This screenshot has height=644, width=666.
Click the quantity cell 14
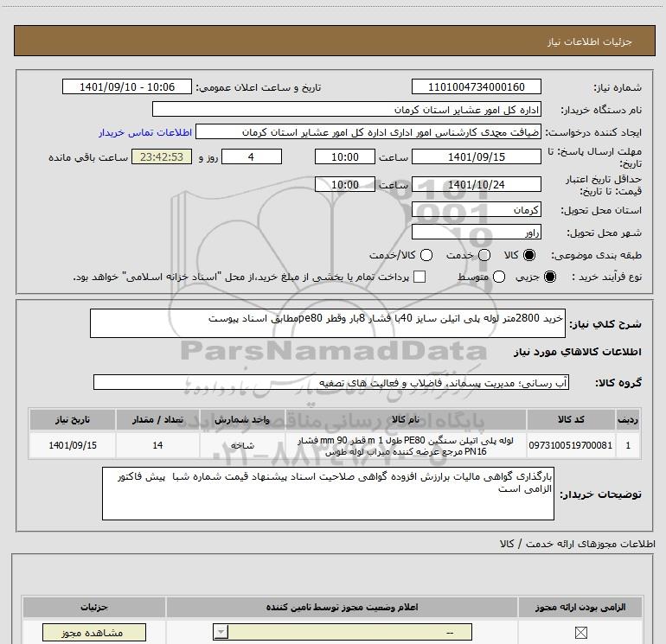(157, 445)
